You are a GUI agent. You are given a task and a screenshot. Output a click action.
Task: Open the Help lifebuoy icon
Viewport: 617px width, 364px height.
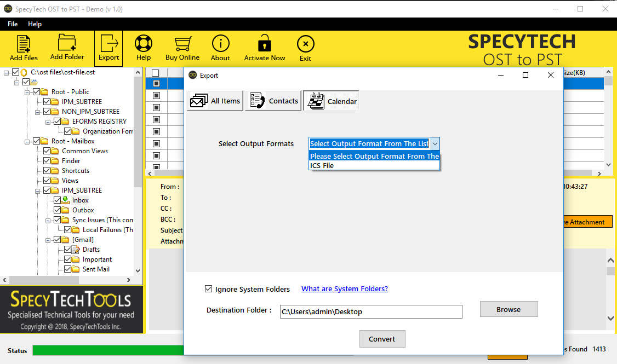pyautogui.click(x=143, y=43)
